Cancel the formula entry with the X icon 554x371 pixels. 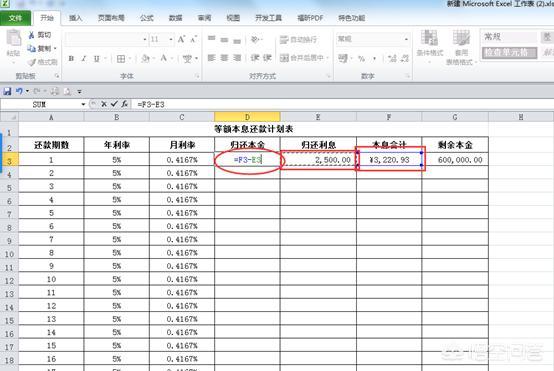pos(104,104)
